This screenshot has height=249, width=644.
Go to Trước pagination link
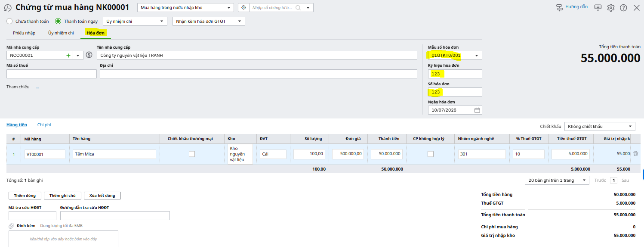600,180
